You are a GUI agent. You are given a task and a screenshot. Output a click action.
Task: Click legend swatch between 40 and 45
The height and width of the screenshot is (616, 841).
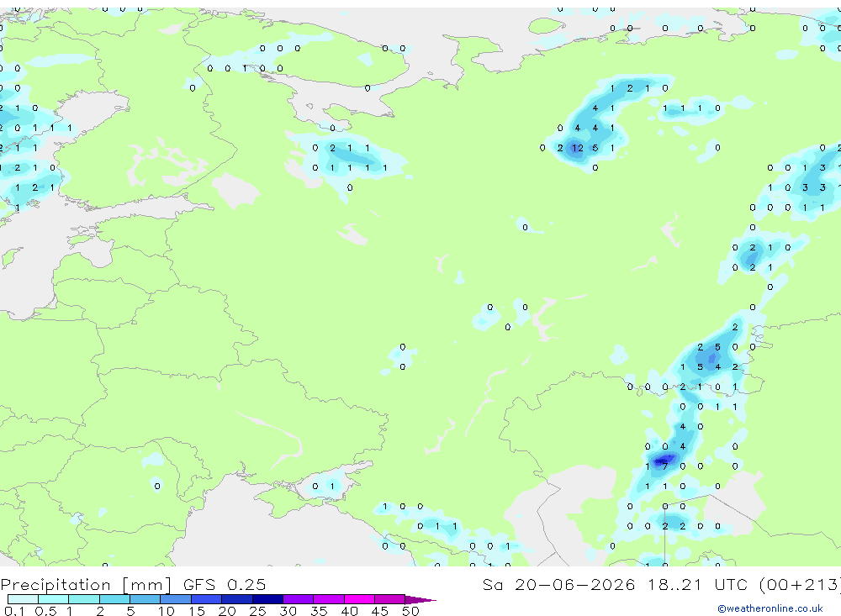click(x=359, y=599)
